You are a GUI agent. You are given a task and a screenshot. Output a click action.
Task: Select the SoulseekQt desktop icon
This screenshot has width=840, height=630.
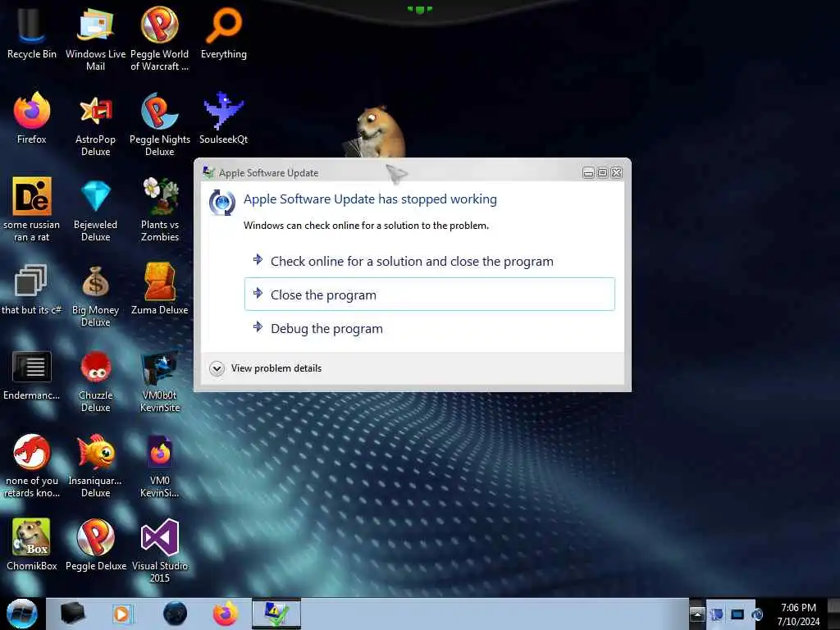223,118
